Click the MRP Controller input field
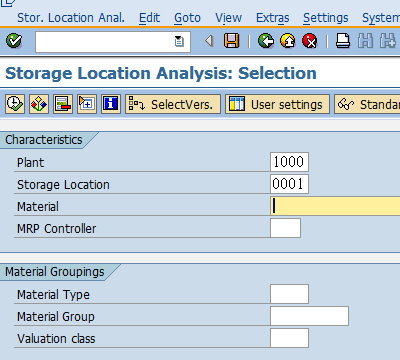 pos(285,228)
